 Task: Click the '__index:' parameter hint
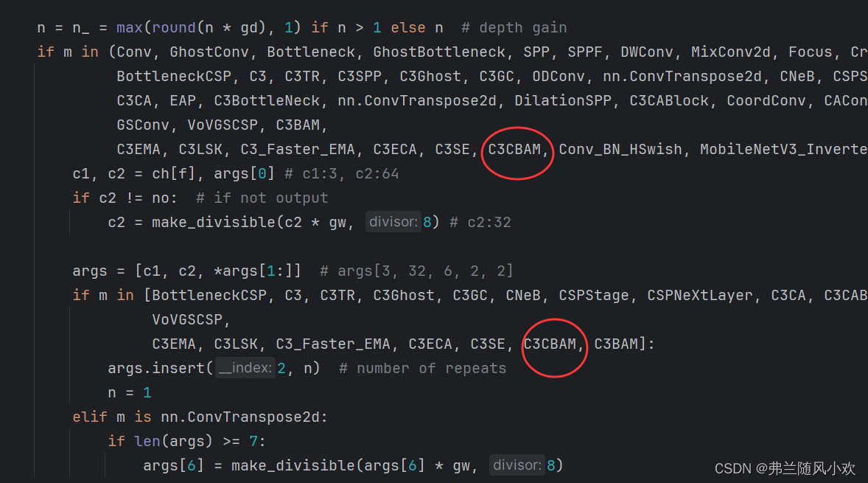pyautogui.click(x=245, y=368)
